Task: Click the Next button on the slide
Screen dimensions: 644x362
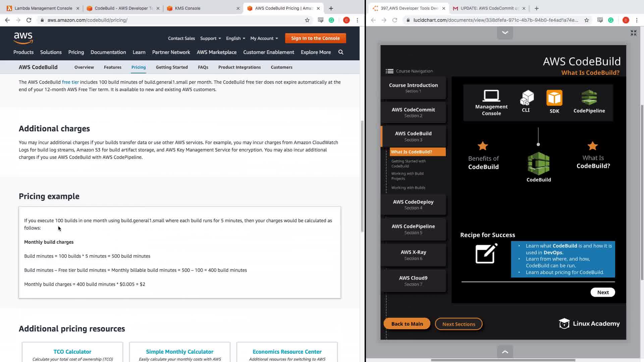Action: [602, 292]
